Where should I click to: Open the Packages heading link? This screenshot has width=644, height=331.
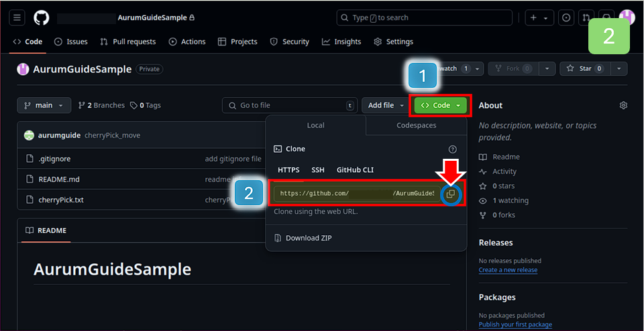[x=497, y=297]
